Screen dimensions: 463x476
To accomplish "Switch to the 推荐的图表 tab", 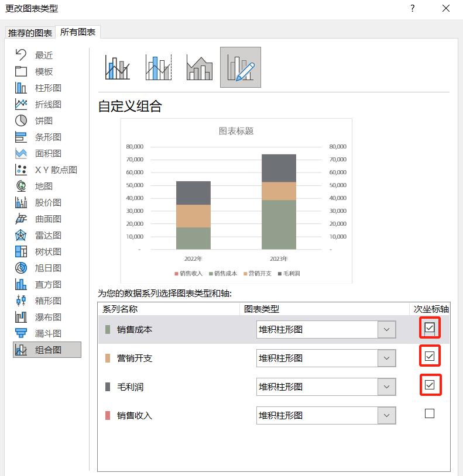I will (x=30, y=33).
